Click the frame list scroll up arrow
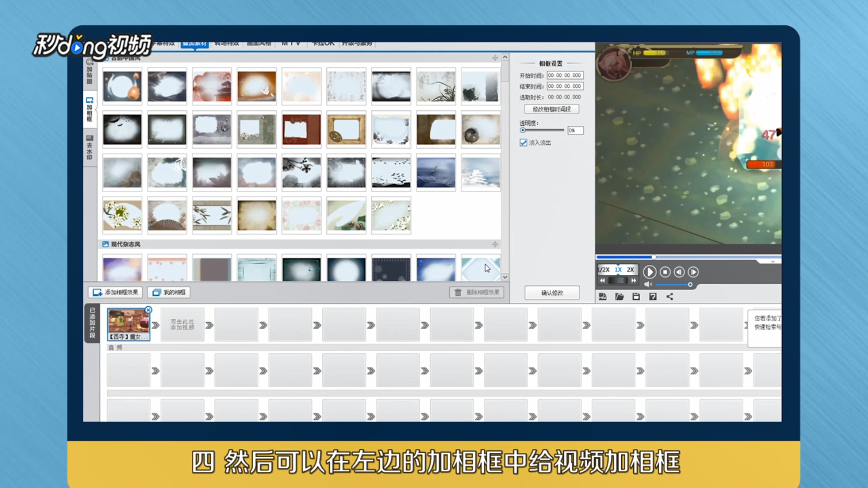Screen dimensions: 868x488 [x=505, y=57]
